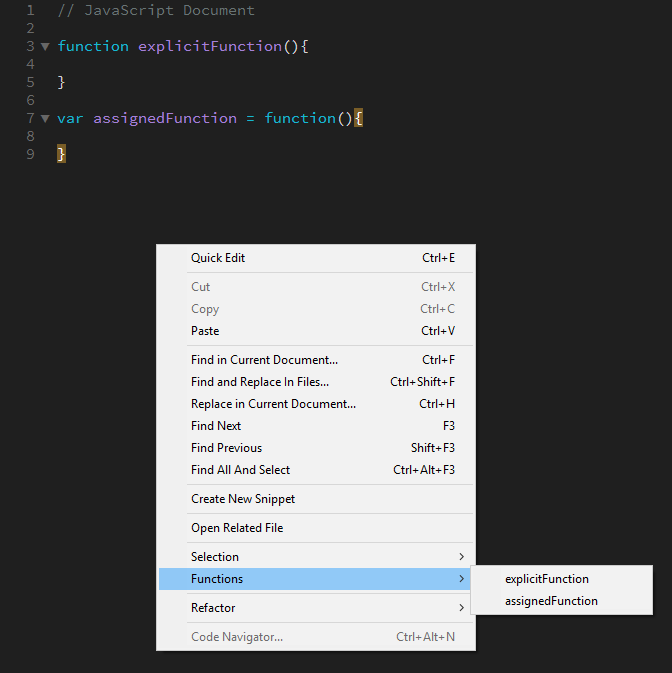Choose Find Next menu entry
Screen dimensions: 672x673
click(x=216, y=426)
